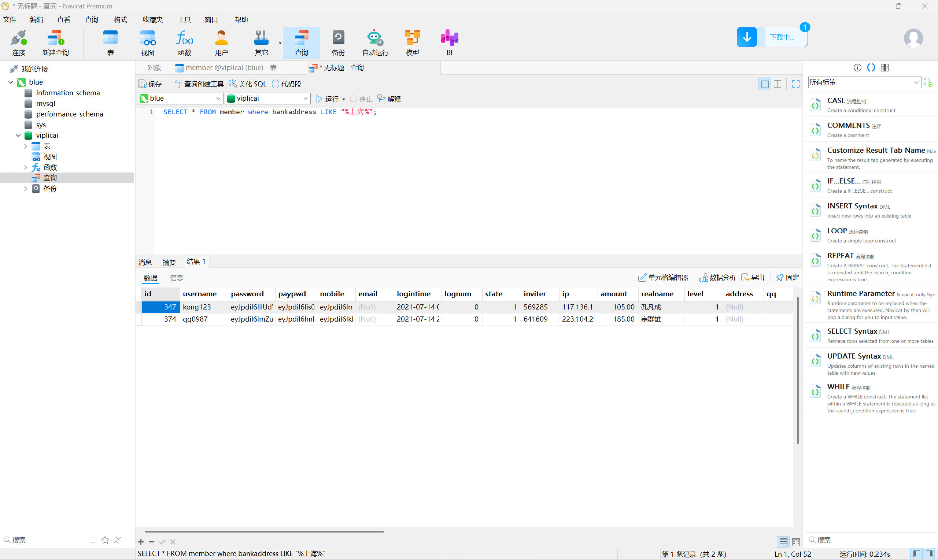
Task: Click the favorites star in the sidebar footer
Action: (x=105, y=540)
